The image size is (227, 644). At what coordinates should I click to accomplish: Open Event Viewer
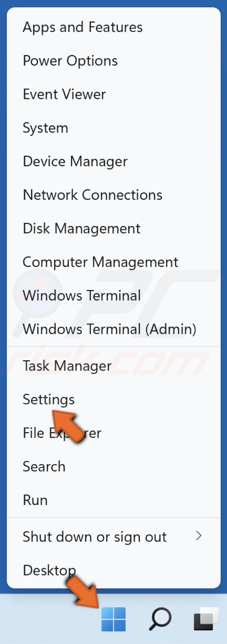(x=64, y=94)
